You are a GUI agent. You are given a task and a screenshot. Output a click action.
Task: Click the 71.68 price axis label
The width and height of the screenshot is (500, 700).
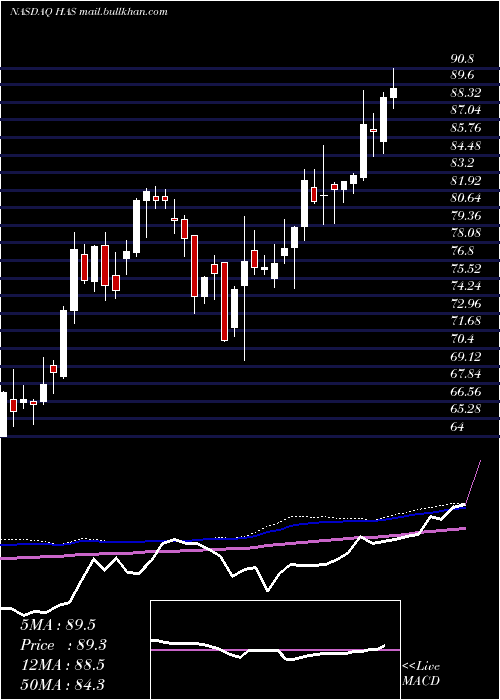tap(466, 321)
